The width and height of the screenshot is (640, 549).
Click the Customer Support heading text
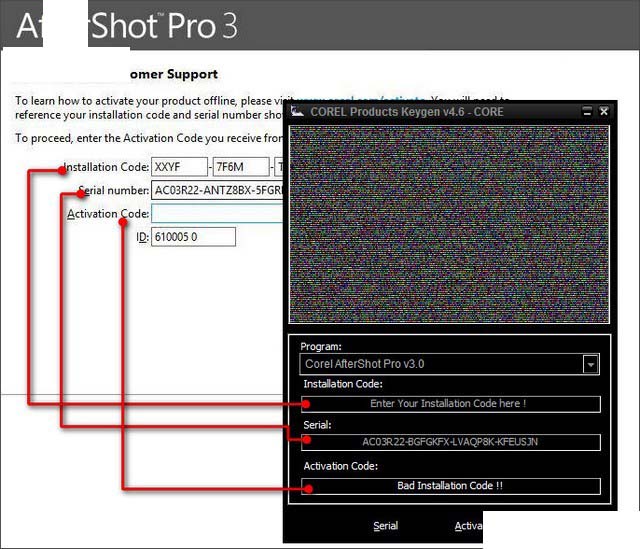point(174,74)
